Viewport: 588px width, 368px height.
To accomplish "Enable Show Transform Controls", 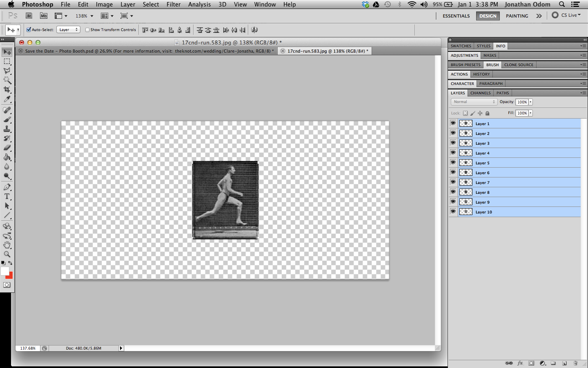I will pos(87,29).
